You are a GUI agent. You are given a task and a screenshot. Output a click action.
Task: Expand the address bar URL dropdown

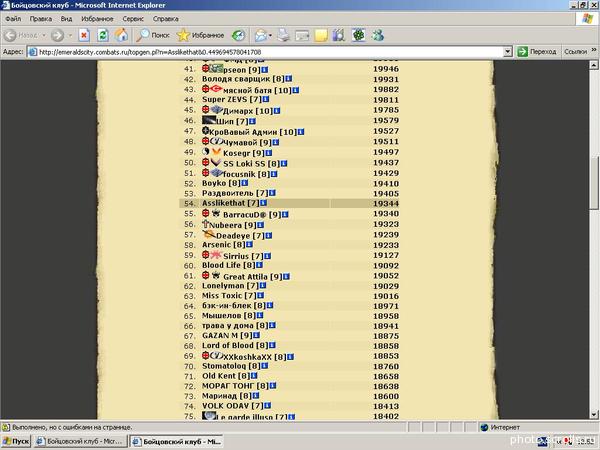pos(508,52)
